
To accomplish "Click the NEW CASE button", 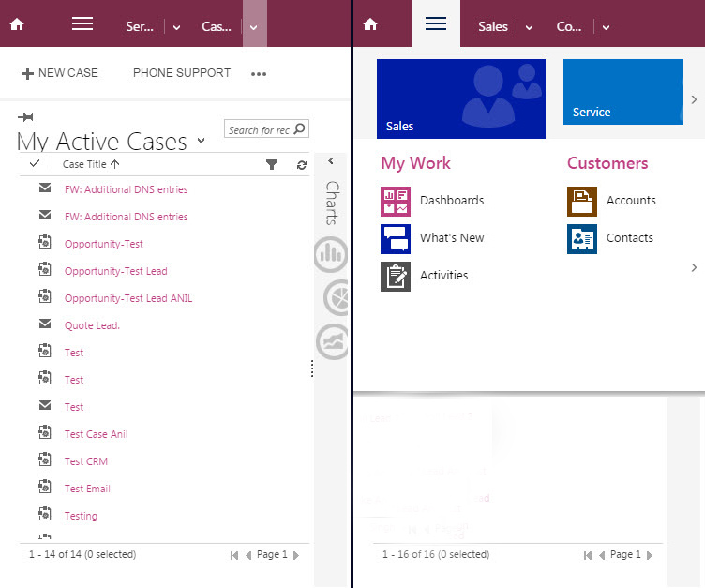I will tap(59, 73).
